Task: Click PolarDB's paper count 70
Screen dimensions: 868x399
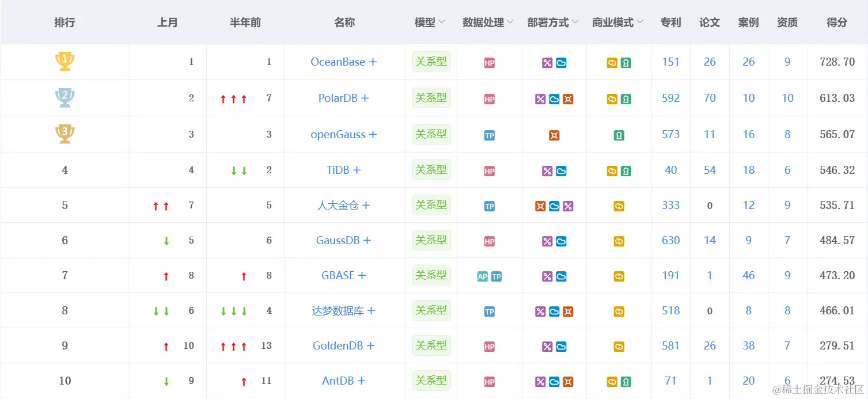Action: 710,98
